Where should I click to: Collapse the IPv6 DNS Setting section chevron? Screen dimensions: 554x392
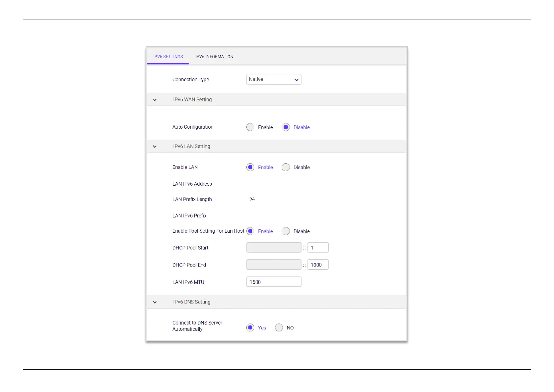click(x=155, y=302)
